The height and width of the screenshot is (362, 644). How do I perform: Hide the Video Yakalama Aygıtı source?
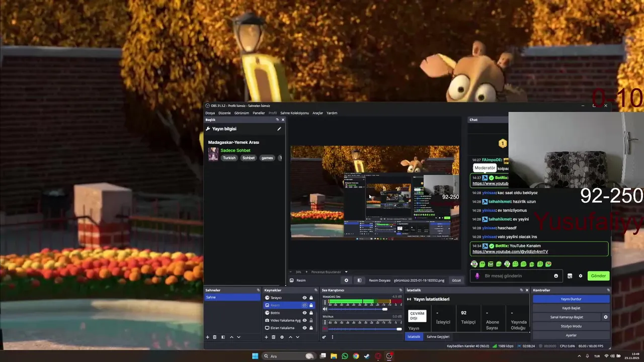pos(304,320)
